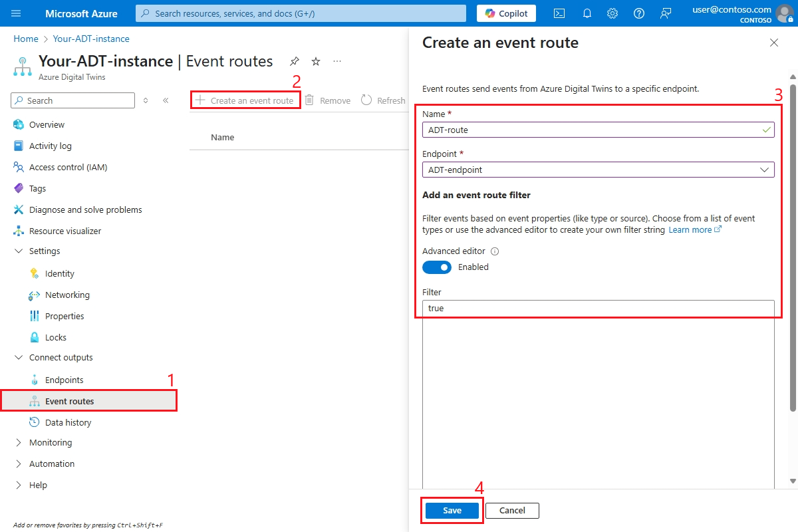Screen dimensions: 798x532
Task: Toggle the Advanced editor switch
Action: point(437,267)
